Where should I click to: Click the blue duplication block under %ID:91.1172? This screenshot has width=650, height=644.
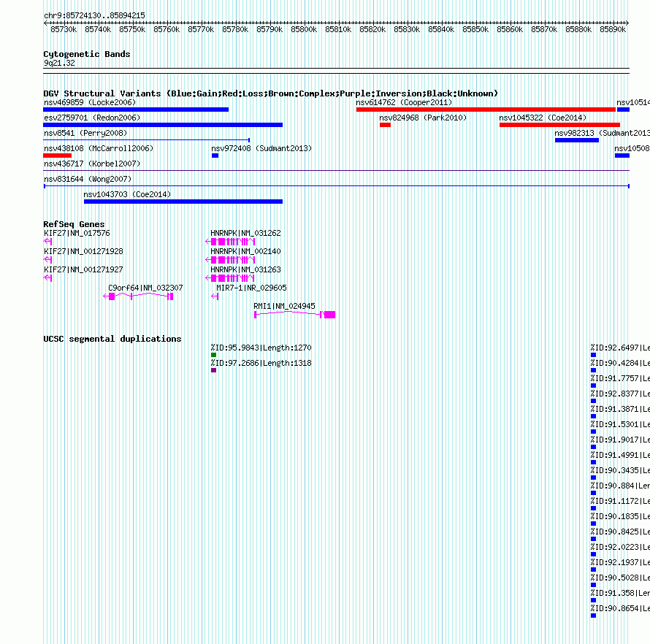tap(593, 508)
